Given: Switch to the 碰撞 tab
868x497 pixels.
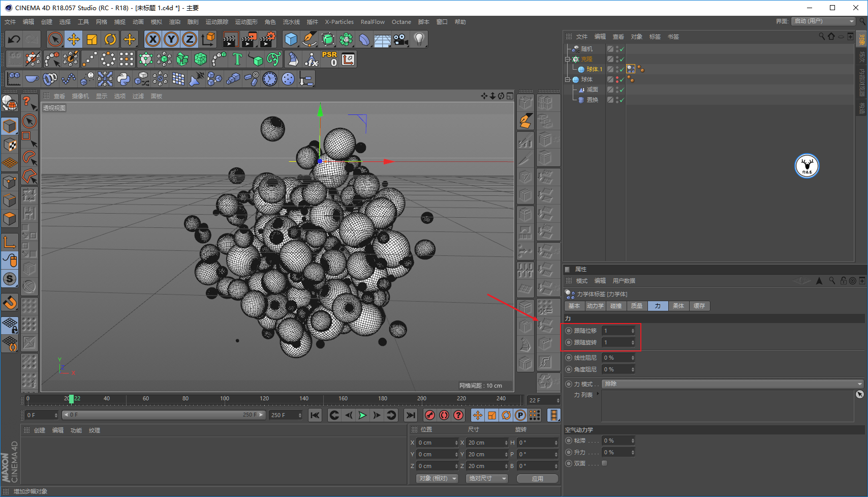Looking at the screenshot, I should click(x=616, y=306).
